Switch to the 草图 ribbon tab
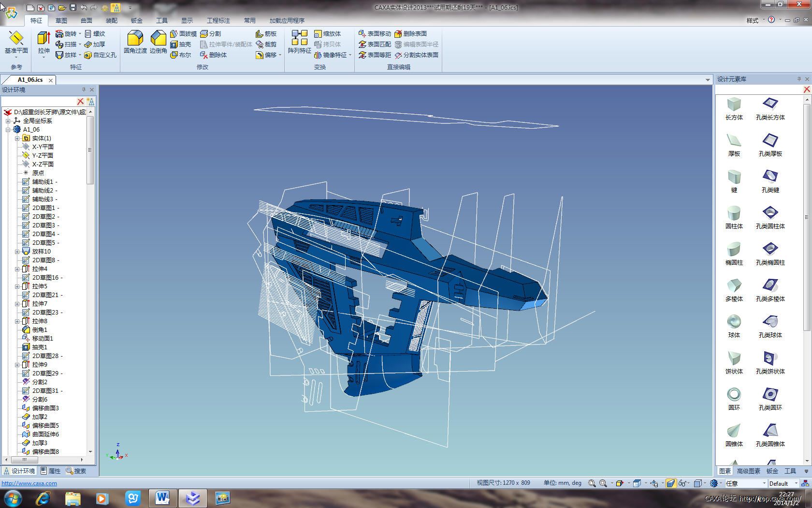The image size is (812, 508). (x=61, y=21)
